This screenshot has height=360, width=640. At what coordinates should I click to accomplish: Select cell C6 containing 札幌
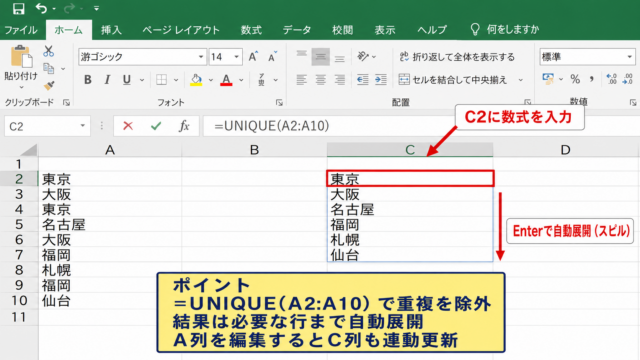click(410, 240)
